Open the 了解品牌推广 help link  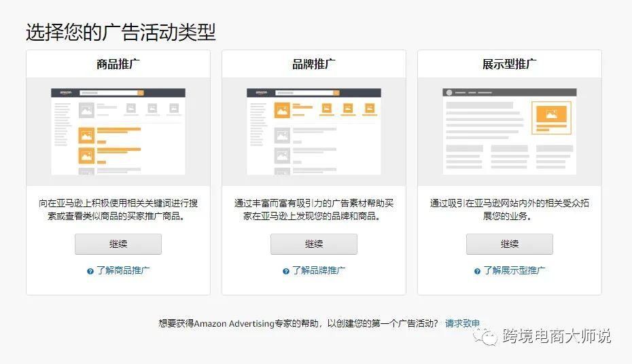click(x=319, y=270)
